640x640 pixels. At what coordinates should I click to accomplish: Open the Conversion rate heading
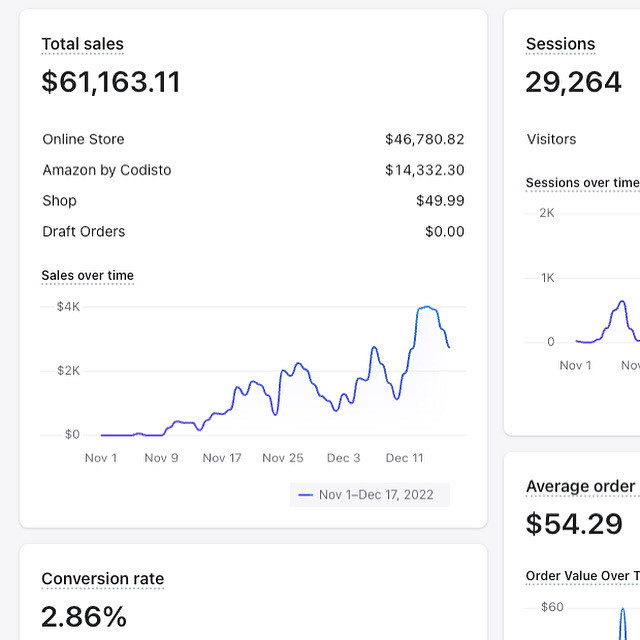pos(102,579)
